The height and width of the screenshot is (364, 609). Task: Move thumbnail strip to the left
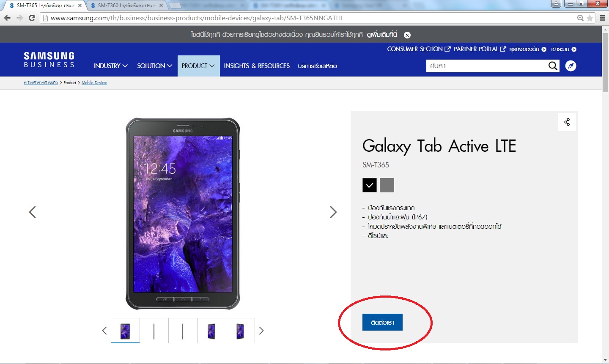click(104, 331)
